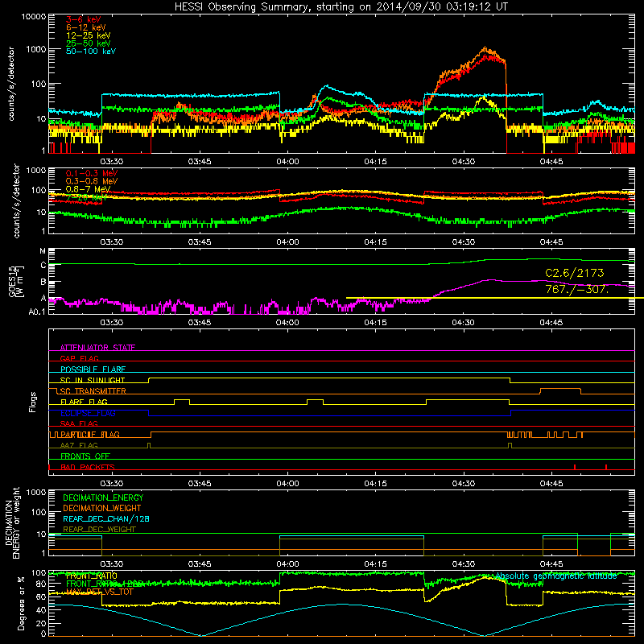Click the Degrees or % axis label

pos(21,603)
